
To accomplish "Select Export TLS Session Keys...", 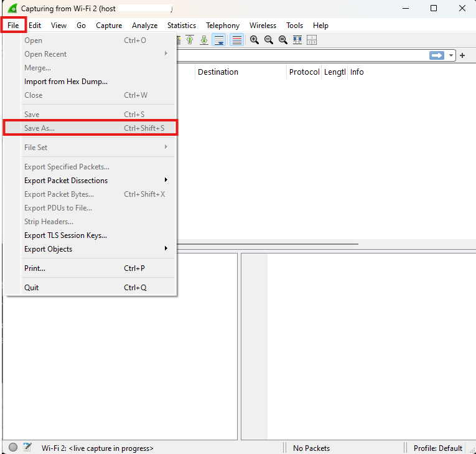I will (x=90, y=235).
